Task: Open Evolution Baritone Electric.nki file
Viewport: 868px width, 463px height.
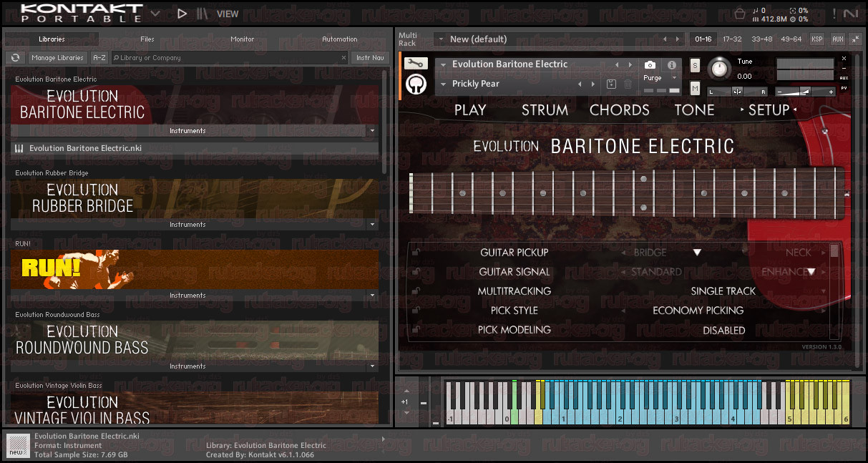Action: [x=195, y=149]
